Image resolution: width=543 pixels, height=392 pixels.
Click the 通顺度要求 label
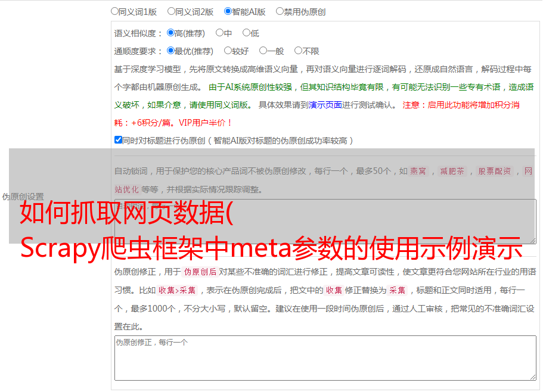click(x=138, y=51)
